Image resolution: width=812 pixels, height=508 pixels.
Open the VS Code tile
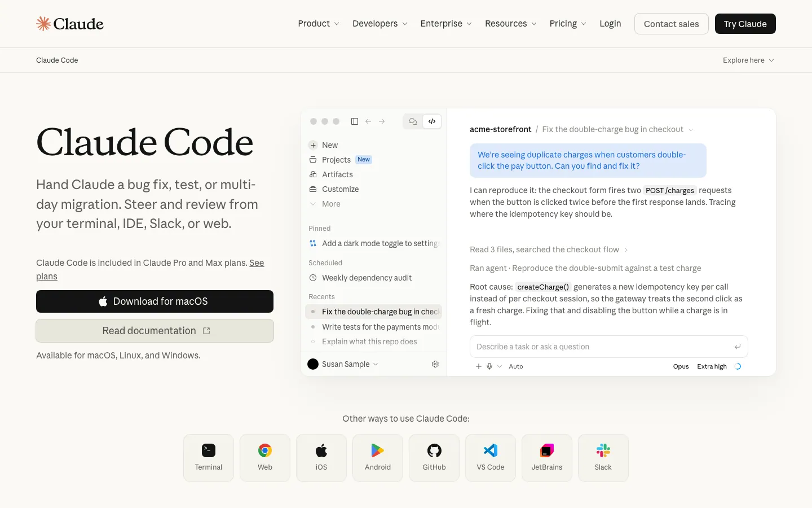click(x=491, y=458)
